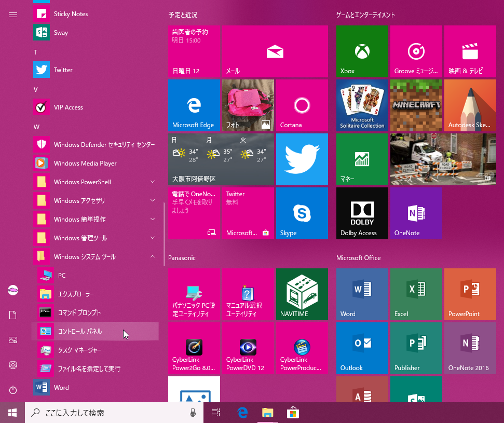Launch the Skype tile

302,213
